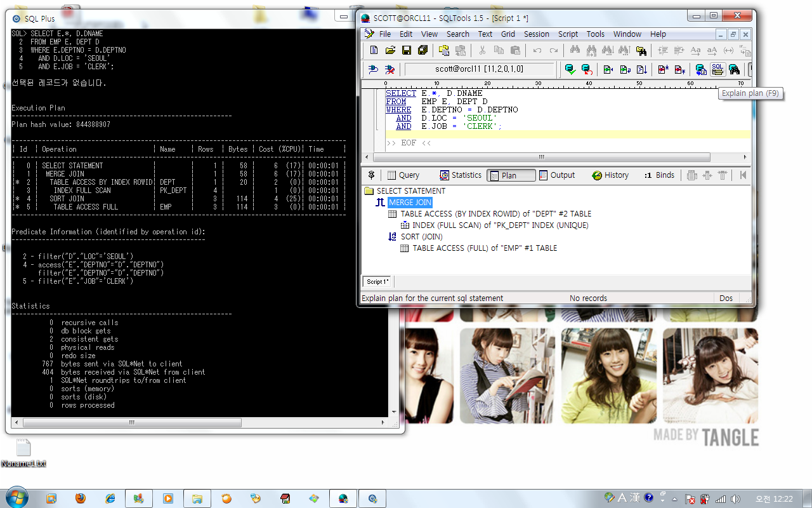This screenshot has height=508, width=812.
Task: Click the Explain plan (F9) toolbar icon
Action: click(x=717, y=69)
